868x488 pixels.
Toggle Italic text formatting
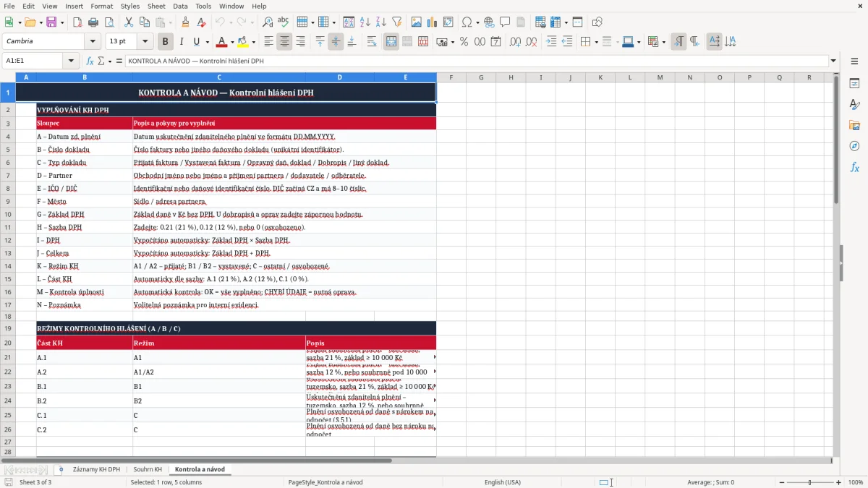click(182, 42)
